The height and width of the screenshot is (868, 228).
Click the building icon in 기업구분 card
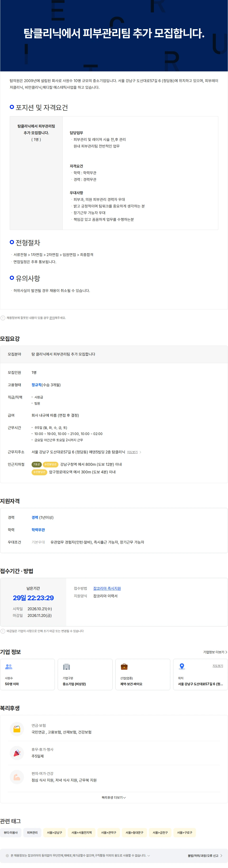pos(66,666)
